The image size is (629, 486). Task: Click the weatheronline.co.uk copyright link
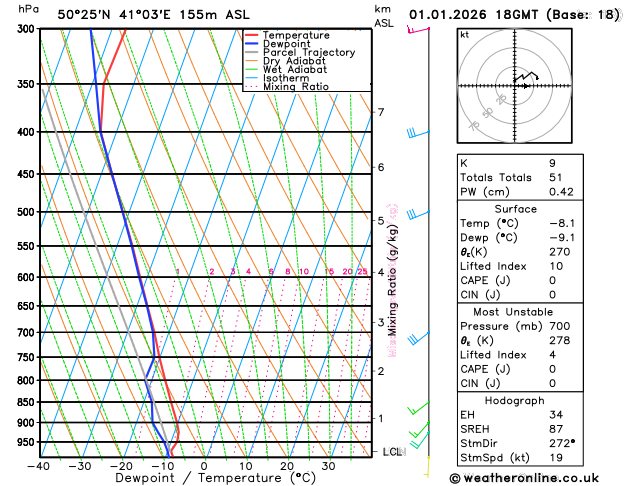pyautogui.click(x=524, y=478)
